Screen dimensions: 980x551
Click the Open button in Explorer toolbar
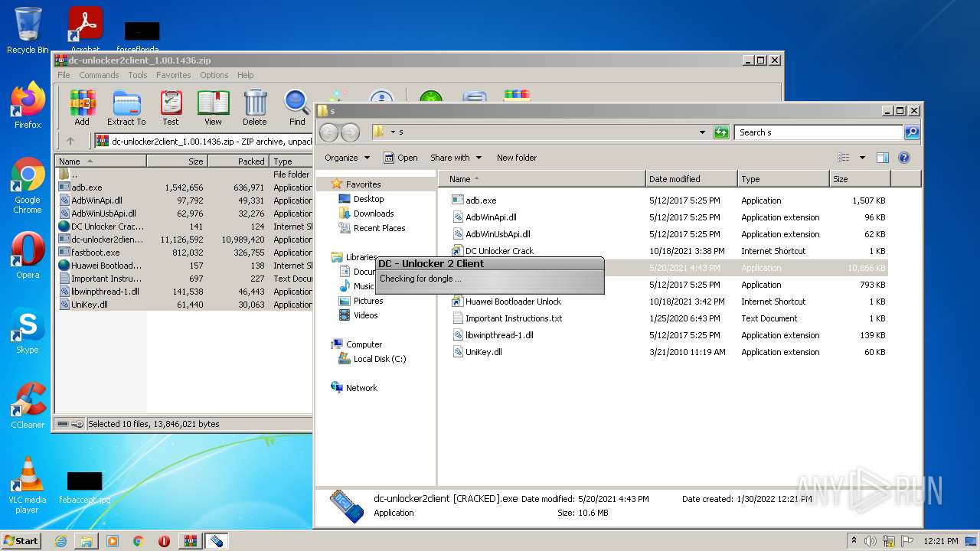click(x=400, y=158)
